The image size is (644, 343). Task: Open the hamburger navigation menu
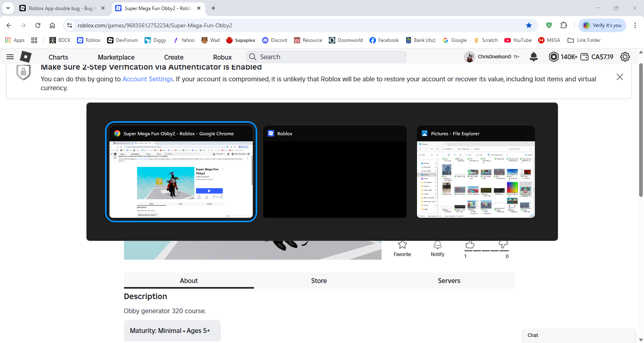pos(10,57)
